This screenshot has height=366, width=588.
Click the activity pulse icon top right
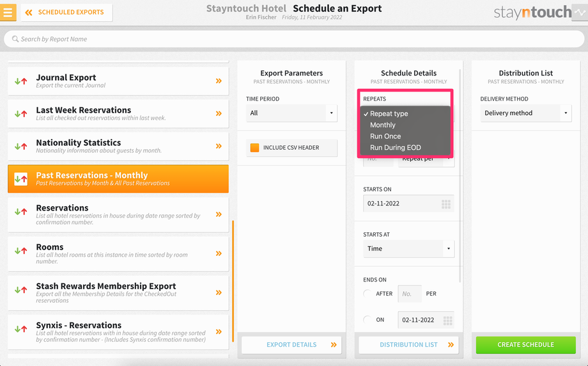click(x=580, y=12)
